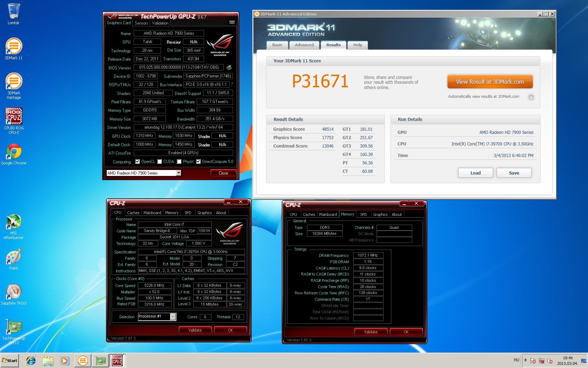Click the Close button in GPU-Z
The height and width of the screenshot is (368, 588).
click(223, 173)
